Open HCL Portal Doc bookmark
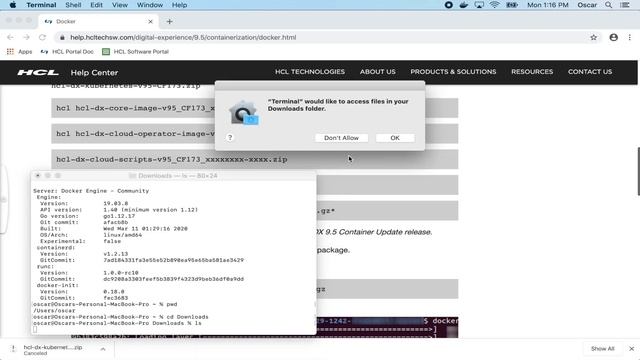 [x=67, y=51]
